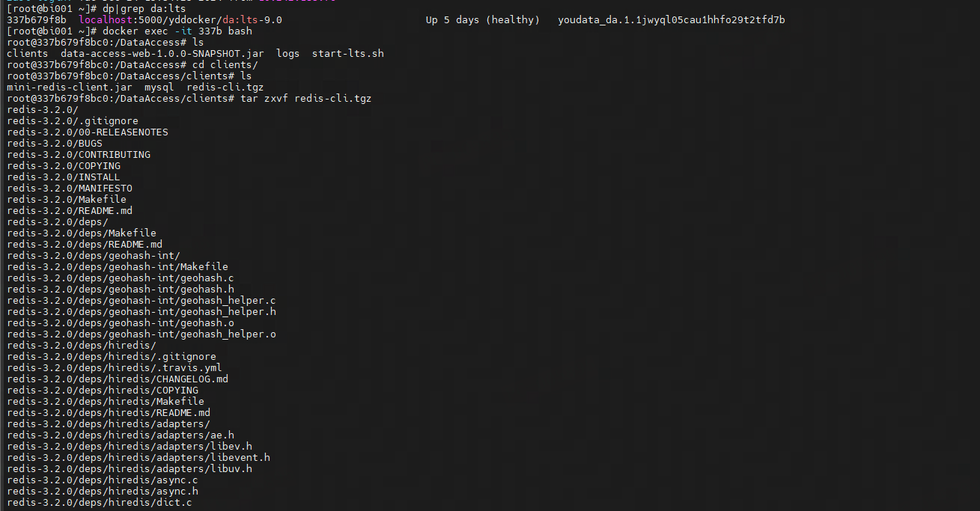The width and height of the screenshot is (980, 511).
Task: Select the "docker exec -it 337b bash" command
Action: (177, 31)
